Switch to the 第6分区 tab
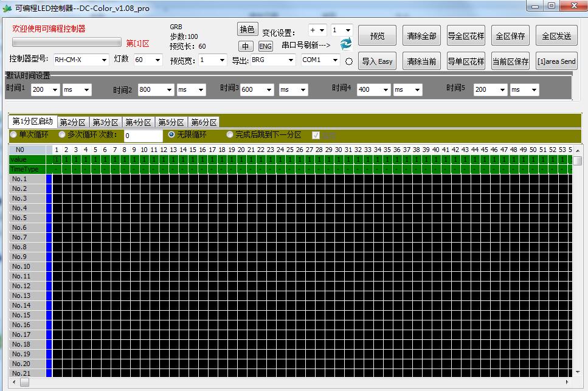 pyautogui.click(x=203, y=121)
